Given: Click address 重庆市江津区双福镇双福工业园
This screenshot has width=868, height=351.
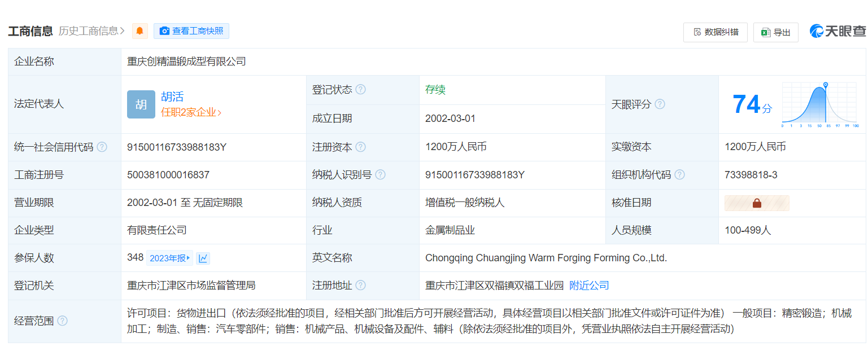Looking at the screenshot, I should (x=494, y=286).
